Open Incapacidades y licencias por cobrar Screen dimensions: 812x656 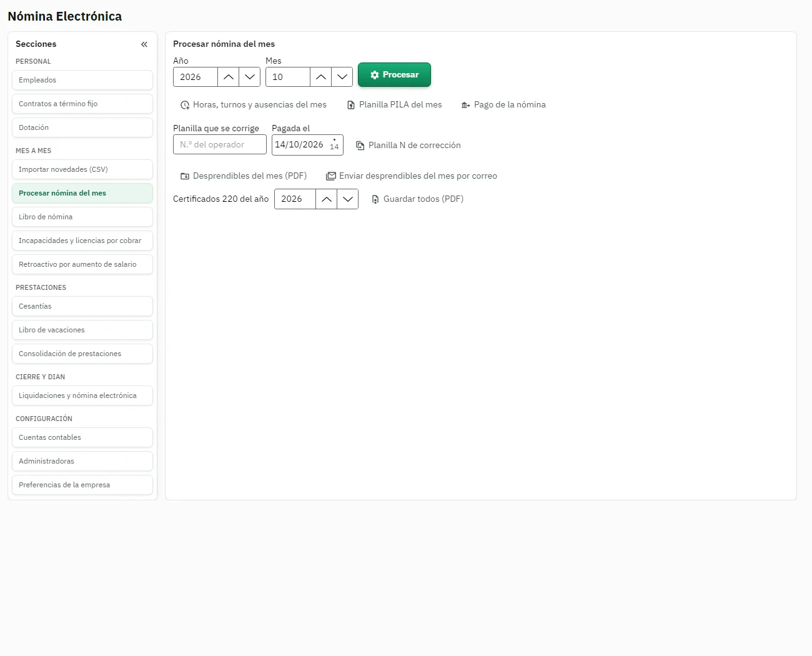(x=82, y=241)
